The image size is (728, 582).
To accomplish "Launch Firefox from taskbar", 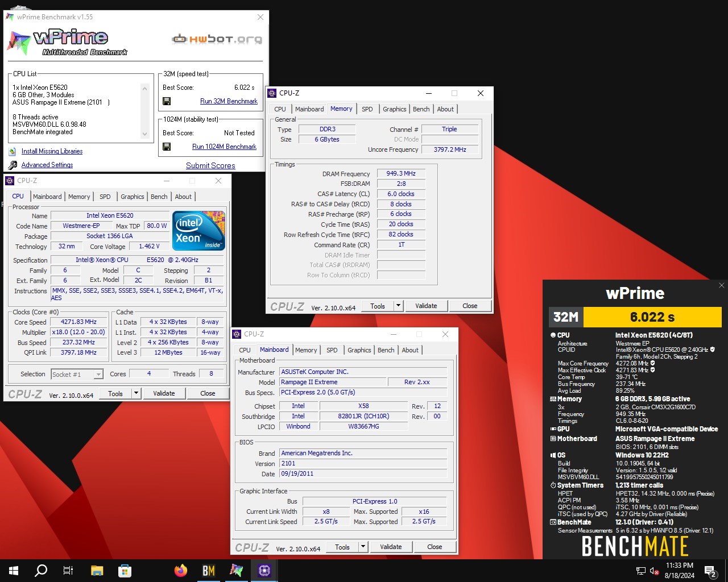I will pos(181,570).
